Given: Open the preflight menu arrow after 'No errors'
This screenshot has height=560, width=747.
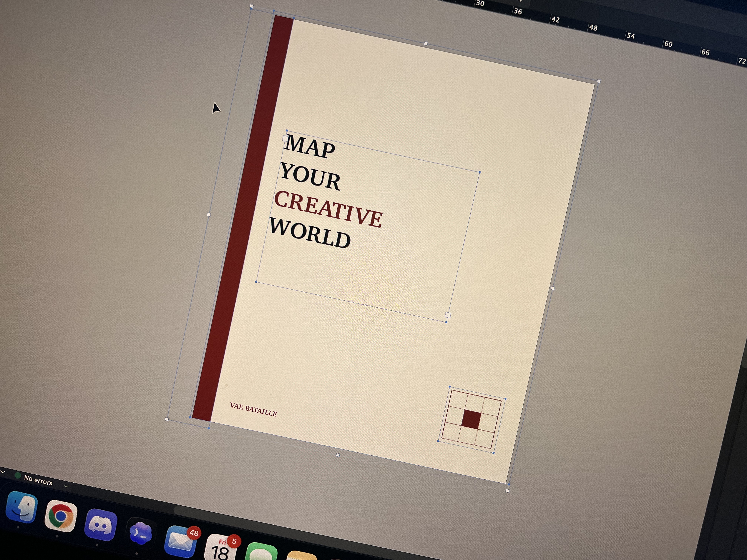Looking at the screenshot, I should (66, 486).
